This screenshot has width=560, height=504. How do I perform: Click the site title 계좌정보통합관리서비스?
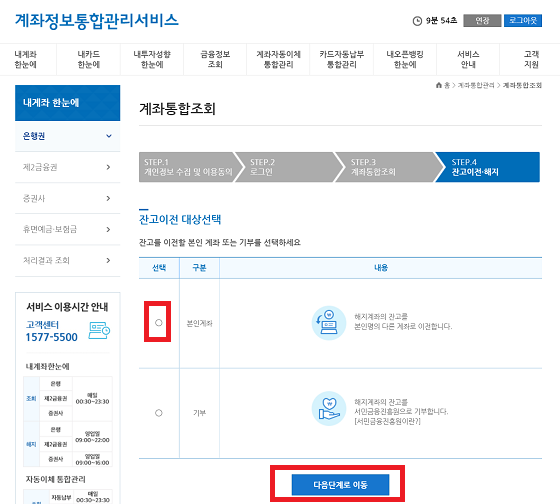(x=96, y=20)
